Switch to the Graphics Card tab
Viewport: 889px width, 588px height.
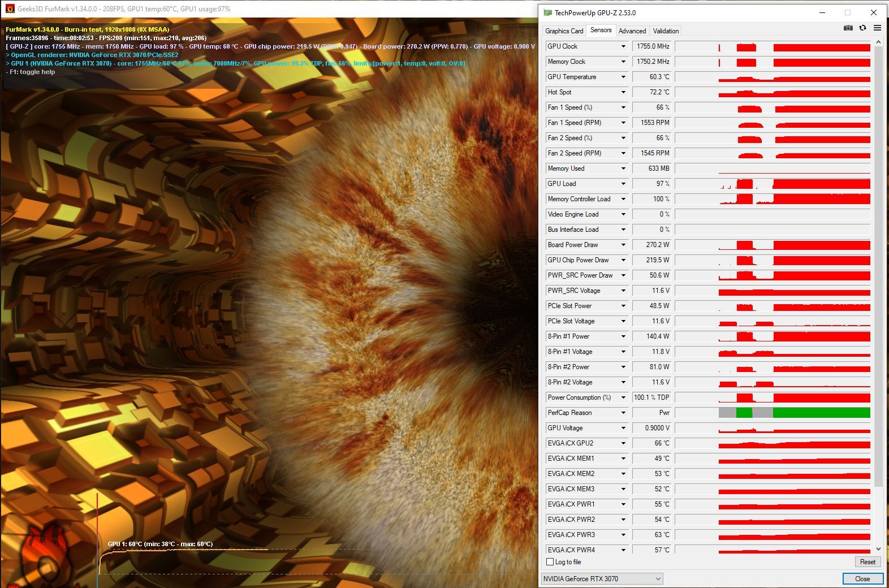564,31
